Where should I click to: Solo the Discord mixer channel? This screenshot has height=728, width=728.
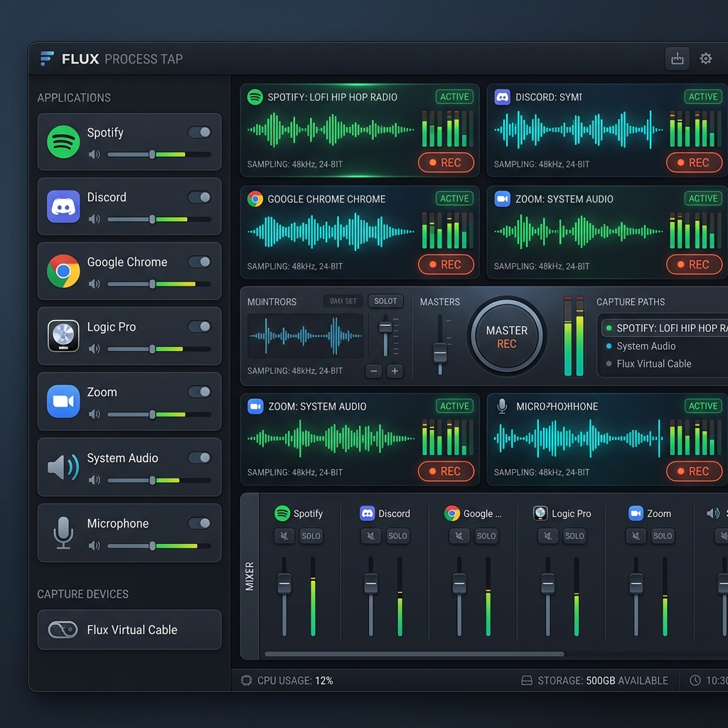coord(397,536)
